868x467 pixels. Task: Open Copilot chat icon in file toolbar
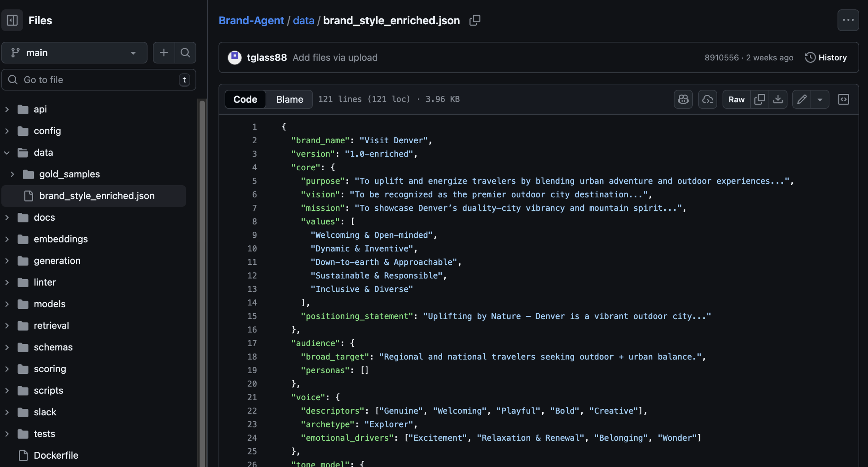[x=683, y=100]
